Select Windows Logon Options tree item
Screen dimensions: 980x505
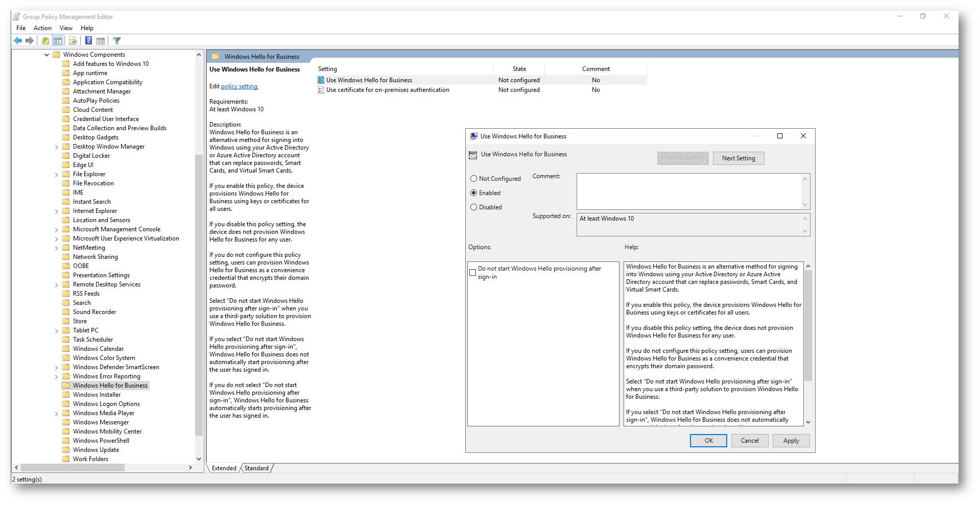click(x=106, y=404)
